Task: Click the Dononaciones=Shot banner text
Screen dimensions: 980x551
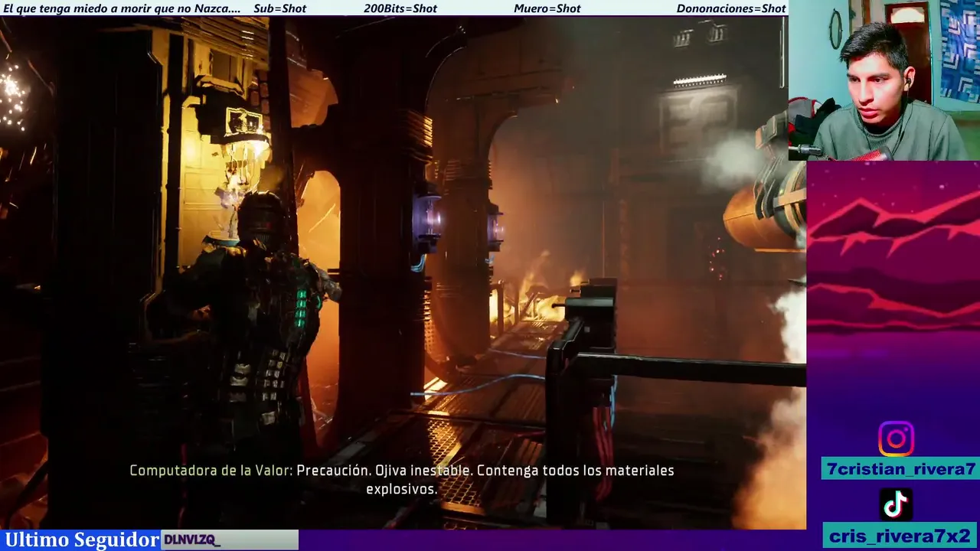Action: [x=731, y=8]
